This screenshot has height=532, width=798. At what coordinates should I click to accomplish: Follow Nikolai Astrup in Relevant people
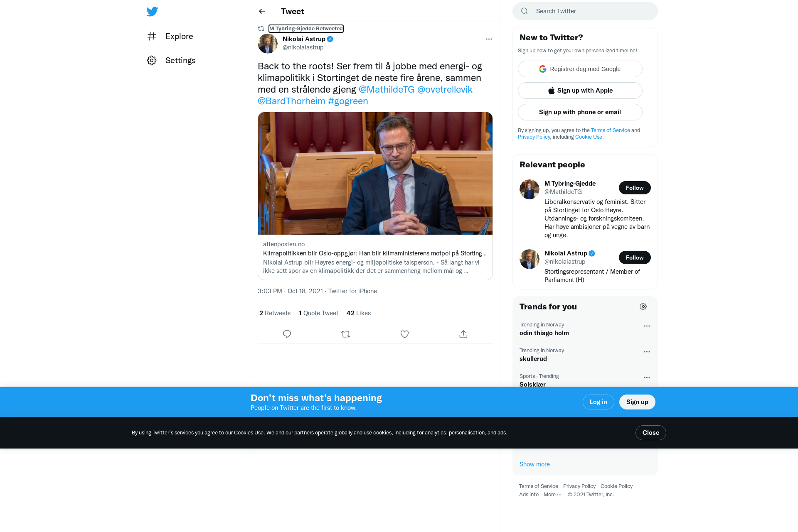(635, 257)
